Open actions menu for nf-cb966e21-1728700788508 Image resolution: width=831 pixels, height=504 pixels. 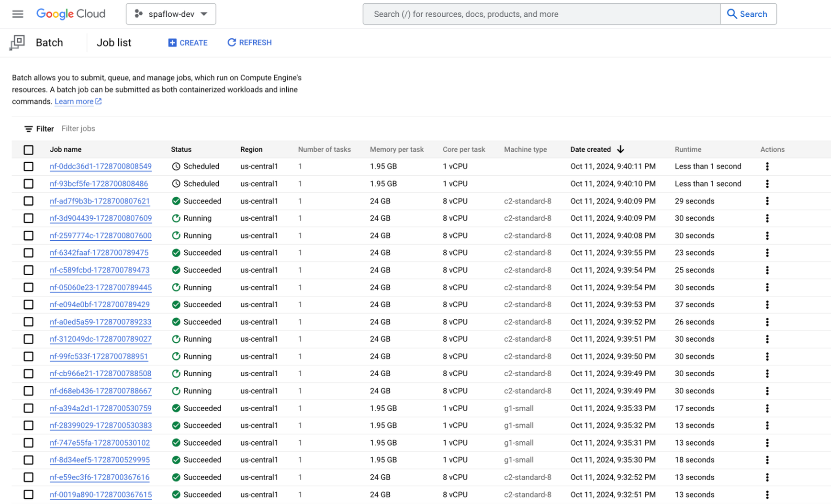(x=767, y=374)
